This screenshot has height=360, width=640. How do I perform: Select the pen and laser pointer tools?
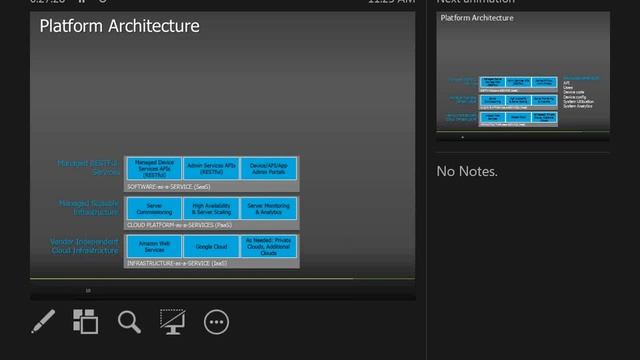coord(43,322)
